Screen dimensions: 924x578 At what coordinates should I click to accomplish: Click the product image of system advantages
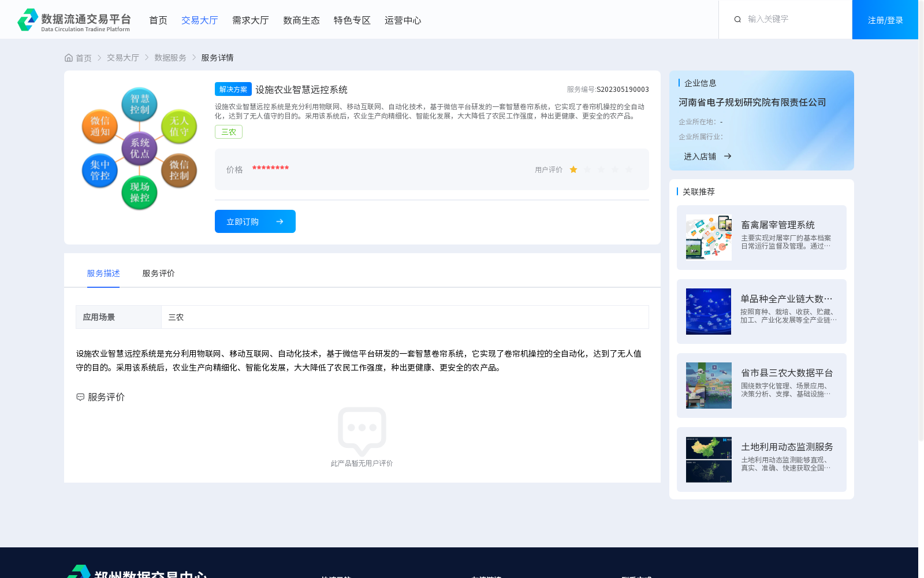click(140, 149)
